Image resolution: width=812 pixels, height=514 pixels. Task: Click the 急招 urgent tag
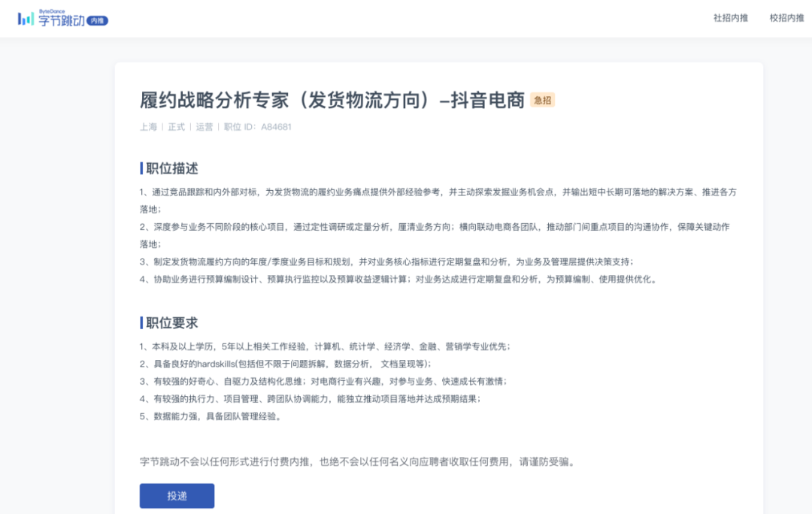pos(542,101)
